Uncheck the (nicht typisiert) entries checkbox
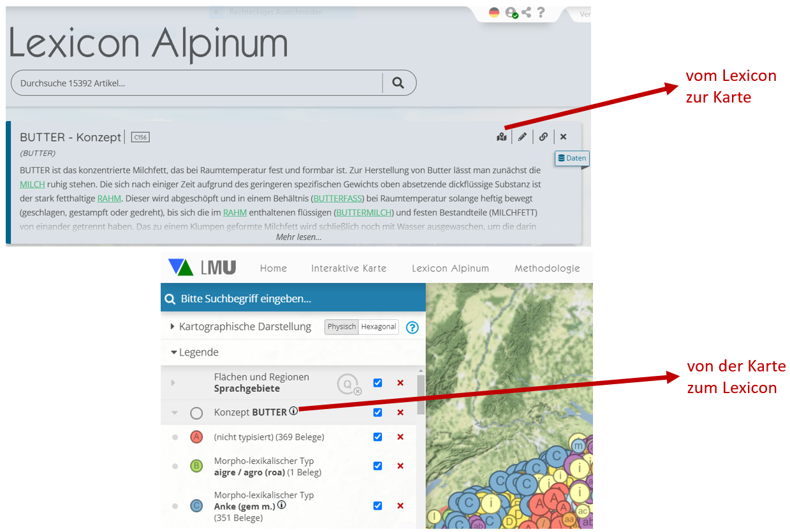This screenshot has height=532, width=790. click(377, 437)
